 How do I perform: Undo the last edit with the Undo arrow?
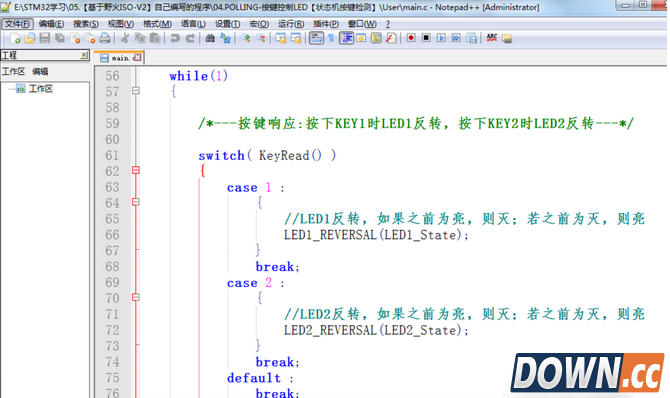click(175, 38)
